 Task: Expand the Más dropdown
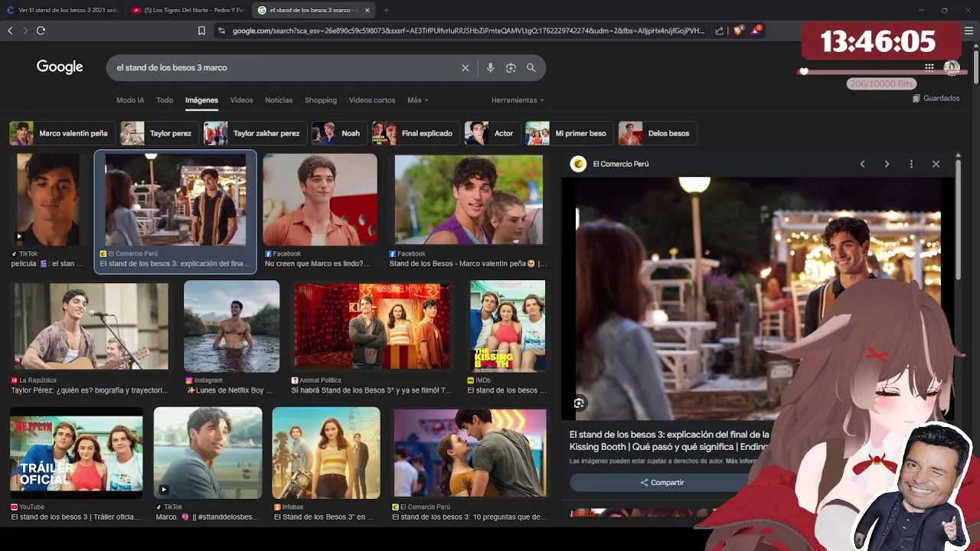(x=417, y=100)
